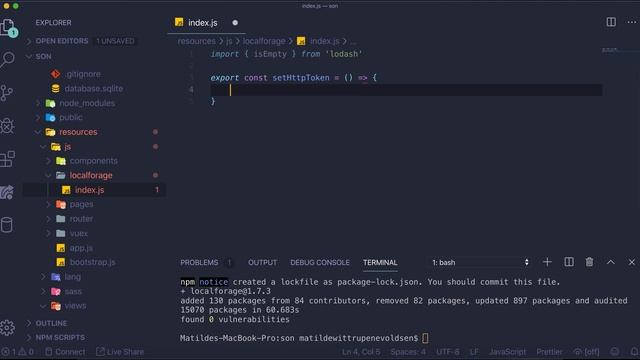Image resolution: width=640 pixels, height=360 pixels.
Task: Open editor More Actions ellipsis menu
Action: (x=631, y=22)
